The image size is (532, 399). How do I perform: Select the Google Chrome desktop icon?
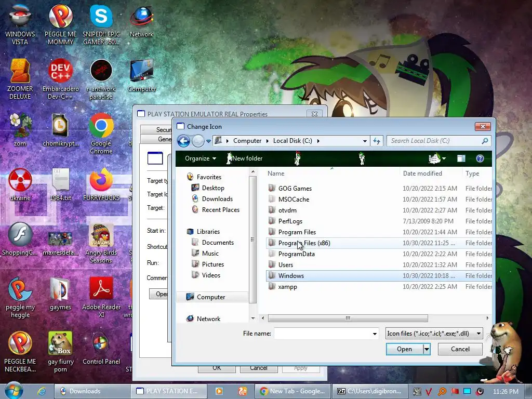[101, 134]
